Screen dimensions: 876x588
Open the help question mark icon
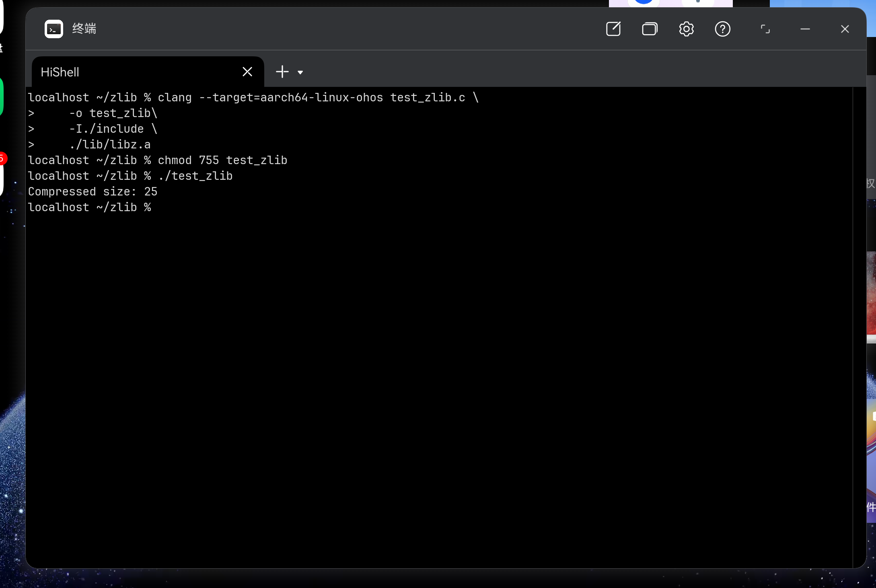(722, 29)
